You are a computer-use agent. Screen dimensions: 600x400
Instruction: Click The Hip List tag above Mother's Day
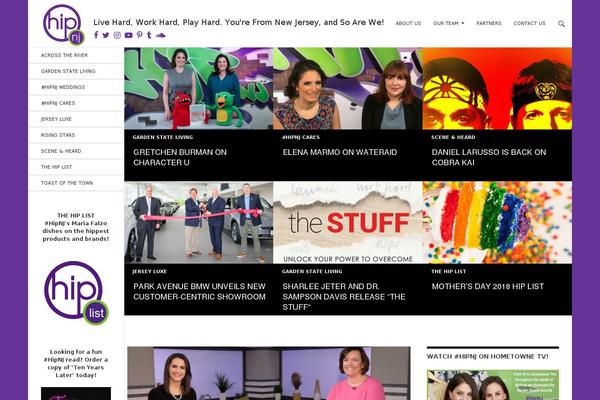448,271
